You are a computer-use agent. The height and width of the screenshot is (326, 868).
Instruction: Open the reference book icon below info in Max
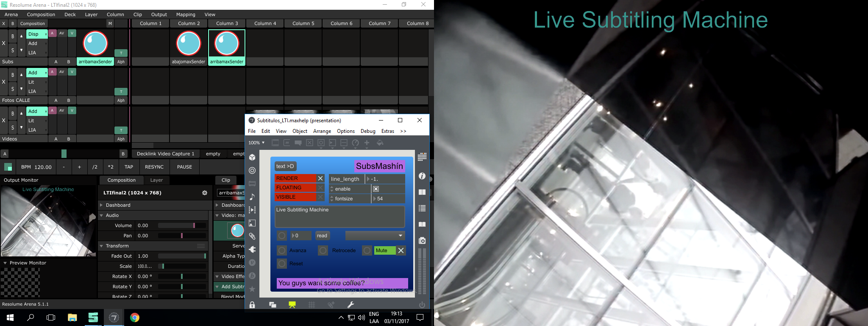point(422,192)
